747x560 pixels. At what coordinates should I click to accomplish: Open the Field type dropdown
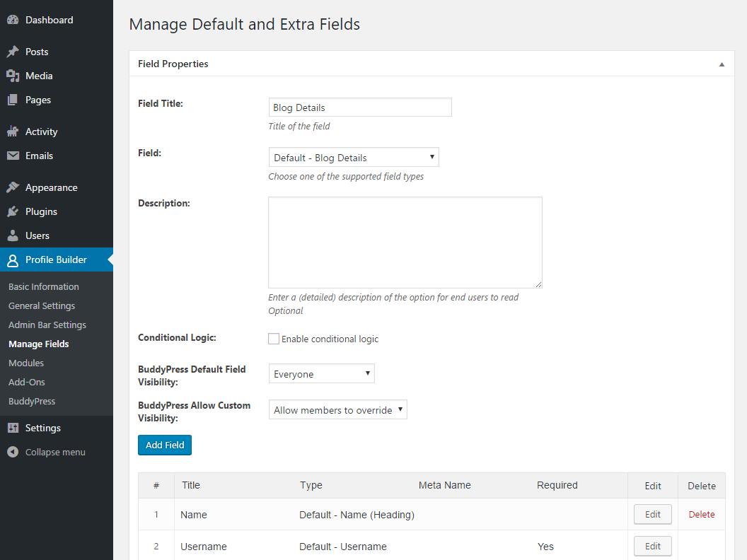pyautogui.click(x=354, y=157)
